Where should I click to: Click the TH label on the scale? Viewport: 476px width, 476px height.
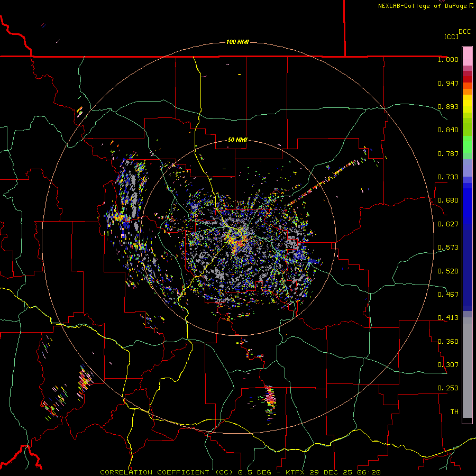(x=454, y=412)
